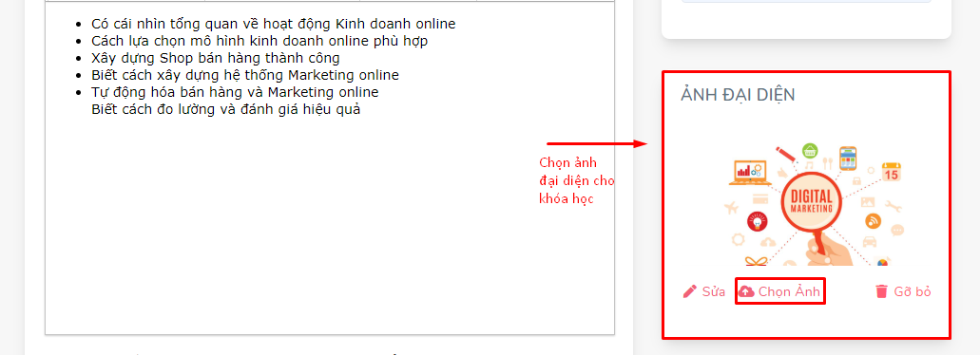This screenshot has height=355, width=980.
Task: Click the cloud upload icon for Chọn Ảnh
Action: click(746, 291)
